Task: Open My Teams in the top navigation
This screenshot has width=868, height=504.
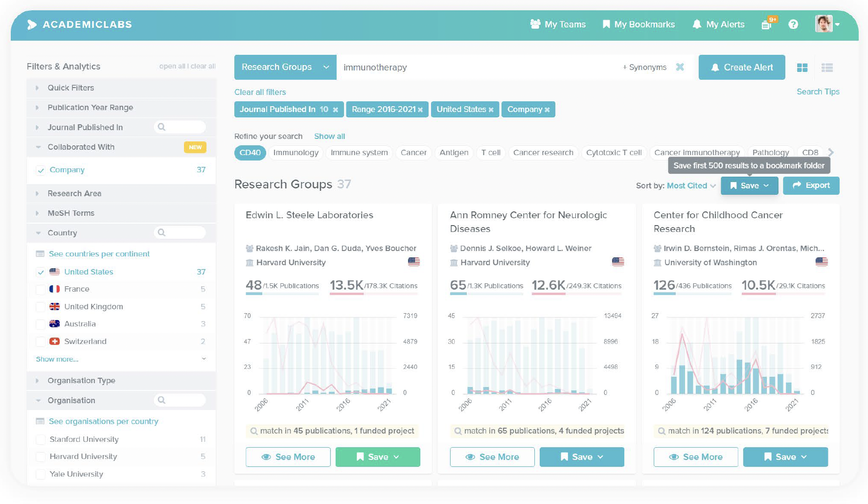Action: click(558, 24)
